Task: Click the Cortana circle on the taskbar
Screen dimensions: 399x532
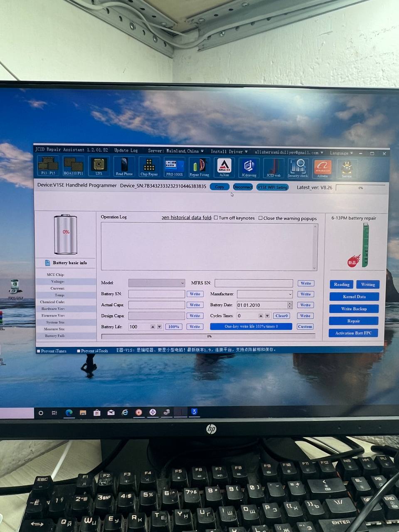Action: 41,413
